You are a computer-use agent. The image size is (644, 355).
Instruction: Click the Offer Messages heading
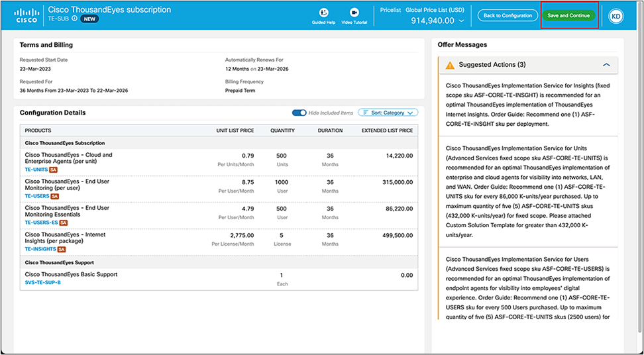coord(462,45)
